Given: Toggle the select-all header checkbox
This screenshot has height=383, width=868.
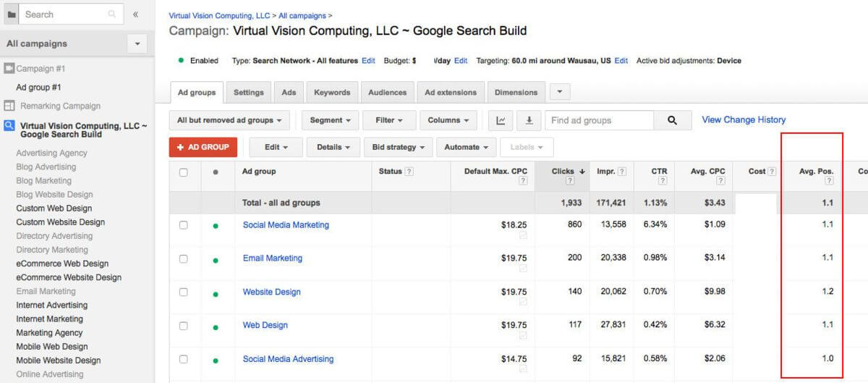Looking at the screenshot, I should click(x=183, y=172).
